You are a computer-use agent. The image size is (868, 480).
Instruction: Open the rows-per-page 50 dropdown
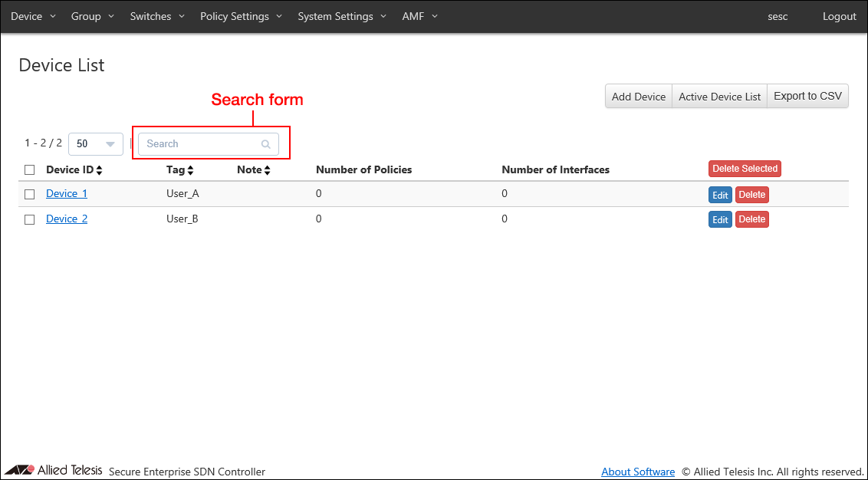tap(96, 144)
